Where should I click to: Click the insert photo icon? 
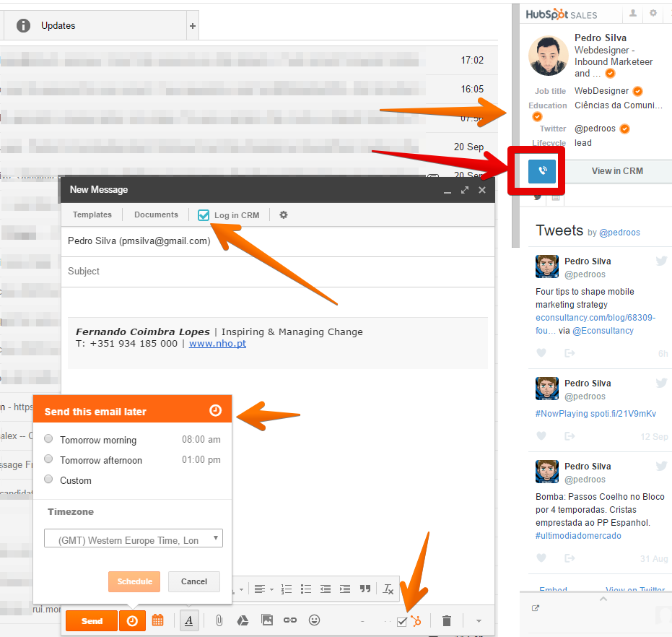pos(267,620)
